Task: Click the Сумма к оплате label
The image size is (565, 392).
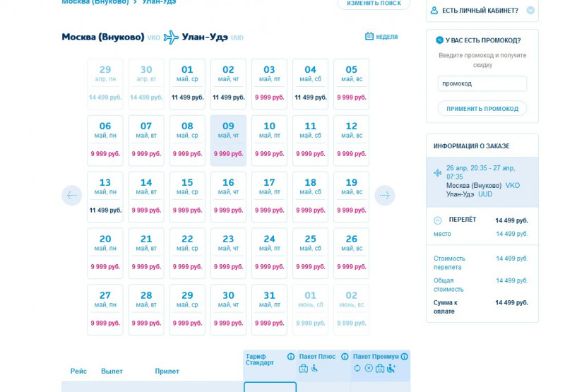Action: [446, 307]
